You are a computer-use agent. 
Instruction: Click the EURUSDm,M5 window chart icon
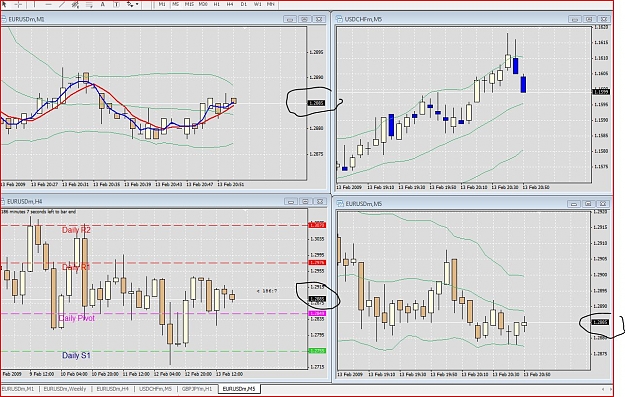(x=340, y=204)
